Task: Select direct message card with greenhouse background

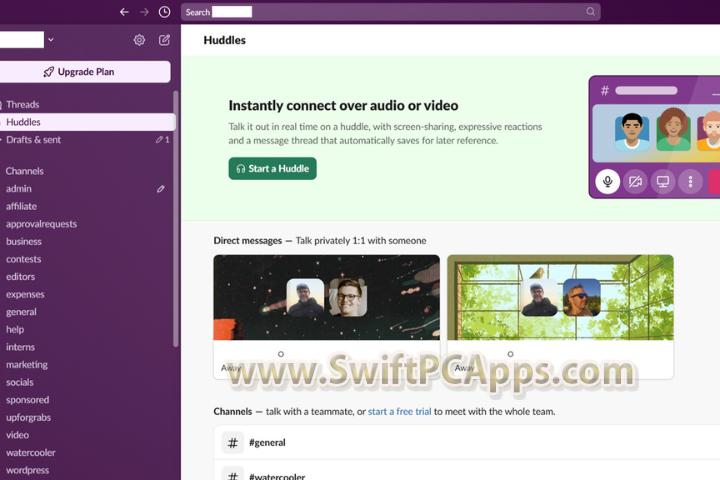Action: click(x=560, y=317)
